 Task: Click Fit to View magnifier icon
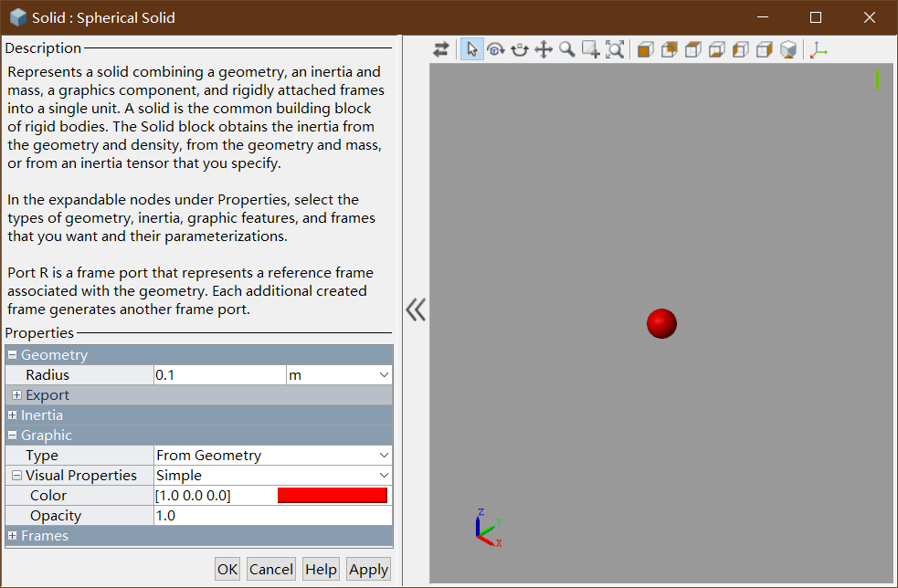coord(615,49)
